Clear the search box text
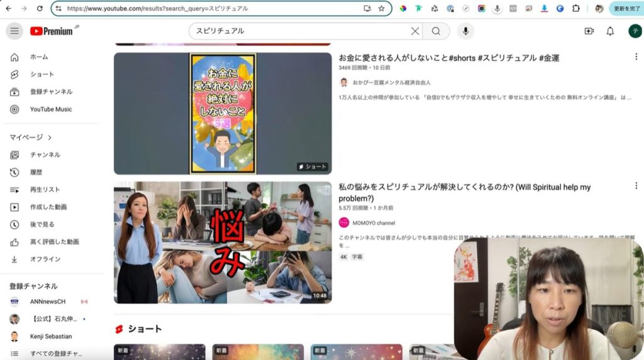This screenshot has width=644, height=360. click(x=414, y=31)
